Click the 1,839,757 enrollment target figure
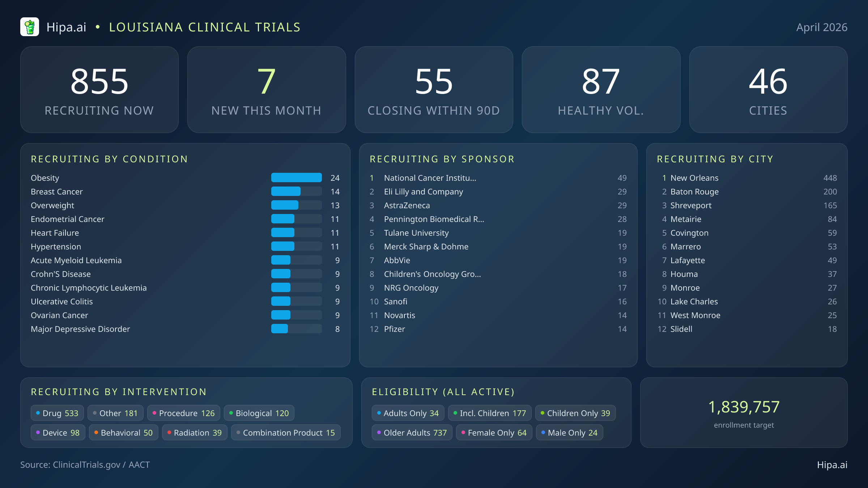Screen dimensions: 868x488 click(x=744, y=407)
